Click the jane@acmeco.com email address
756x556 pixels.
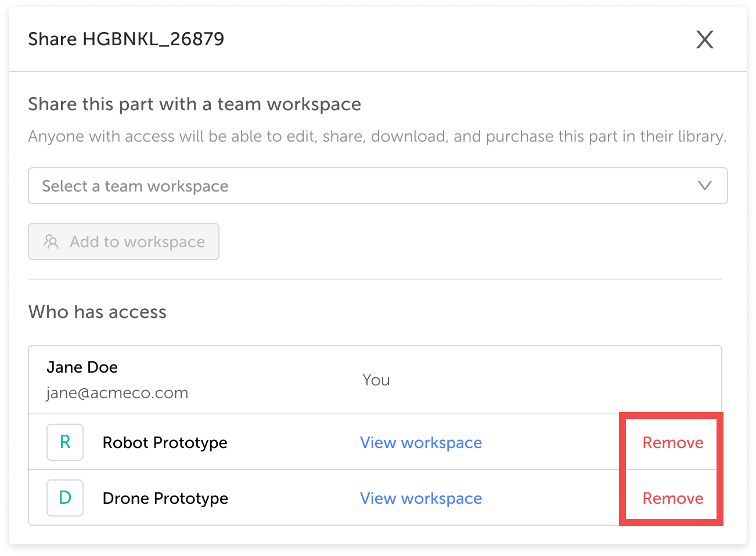click(x=117, y=393)
